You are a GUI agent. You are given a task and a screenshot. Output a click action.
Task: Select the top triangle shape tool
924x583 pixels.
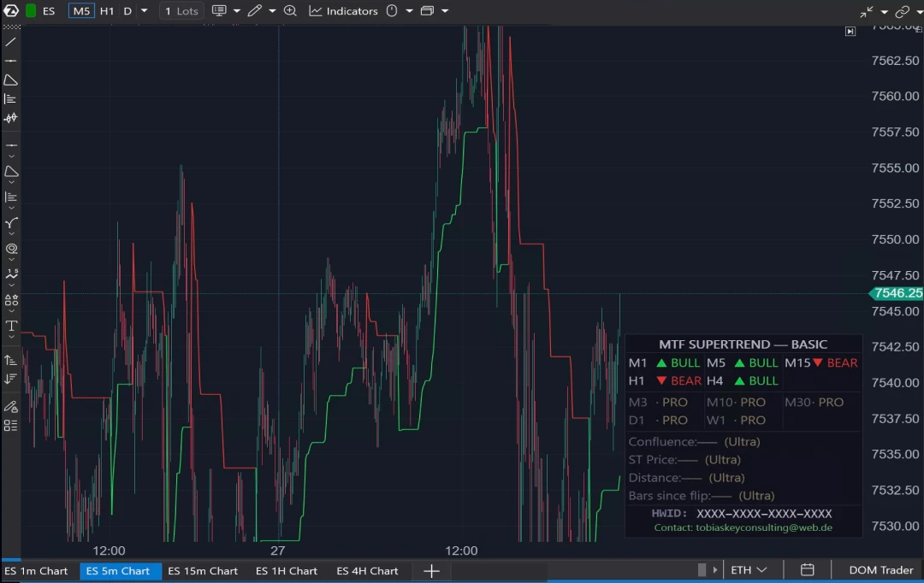[x=10, y=79]
